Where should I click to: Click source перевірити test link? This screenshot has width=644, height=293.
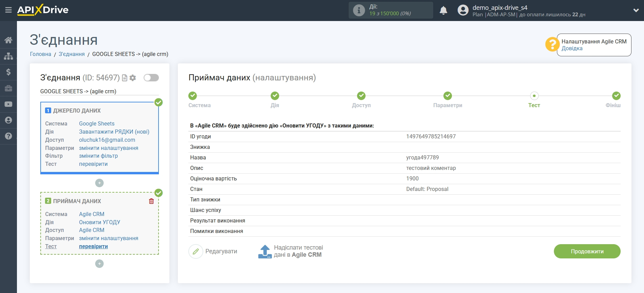[93, 164]
